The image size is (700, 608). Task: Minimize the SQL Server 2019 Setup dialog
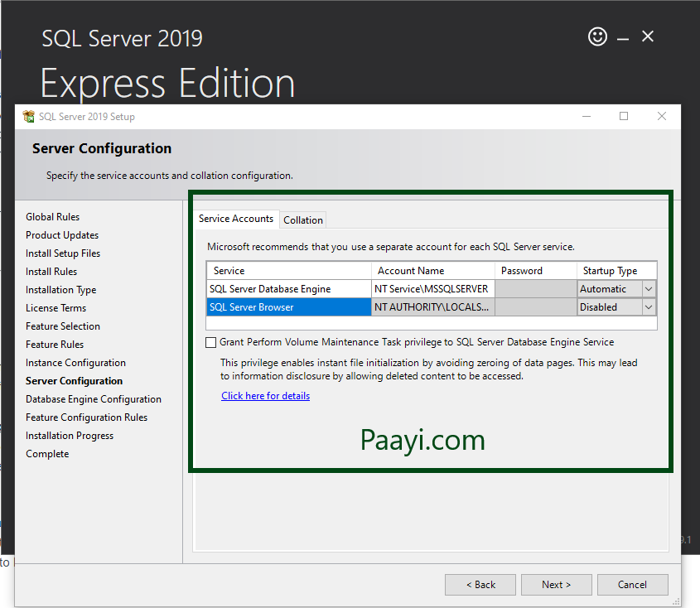[x=587, y=117]
